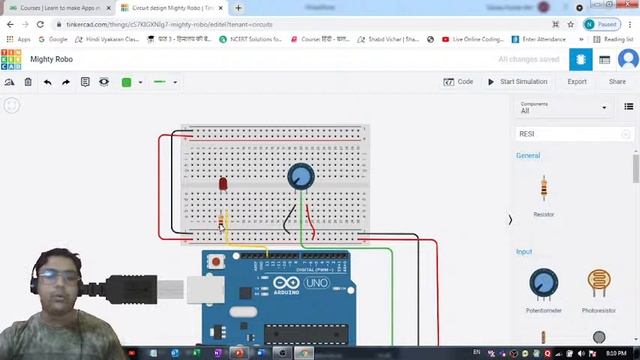
Task: Click the potentiometer knob on breadboard
Action: (301, 176)
